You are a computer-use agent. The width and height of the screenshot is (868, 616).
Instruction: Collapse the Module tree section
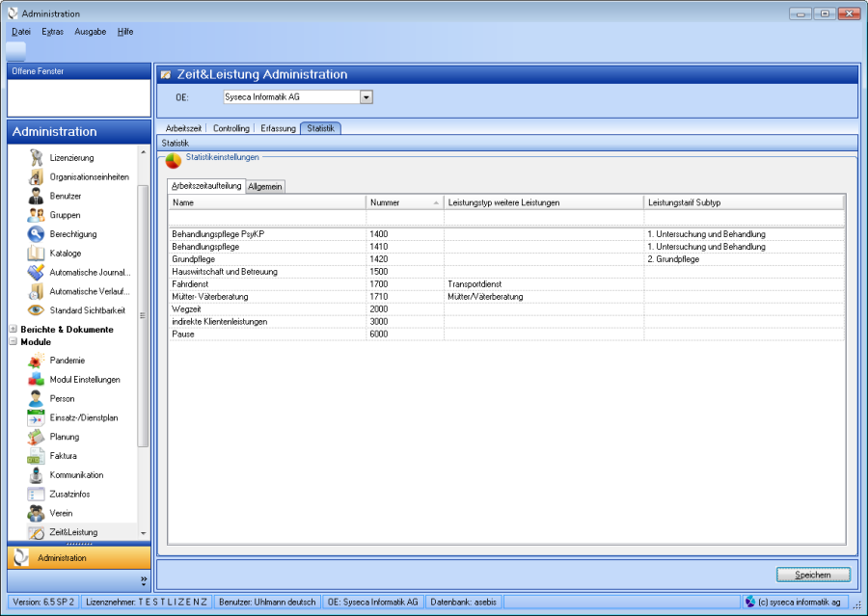tap(14, 342)
